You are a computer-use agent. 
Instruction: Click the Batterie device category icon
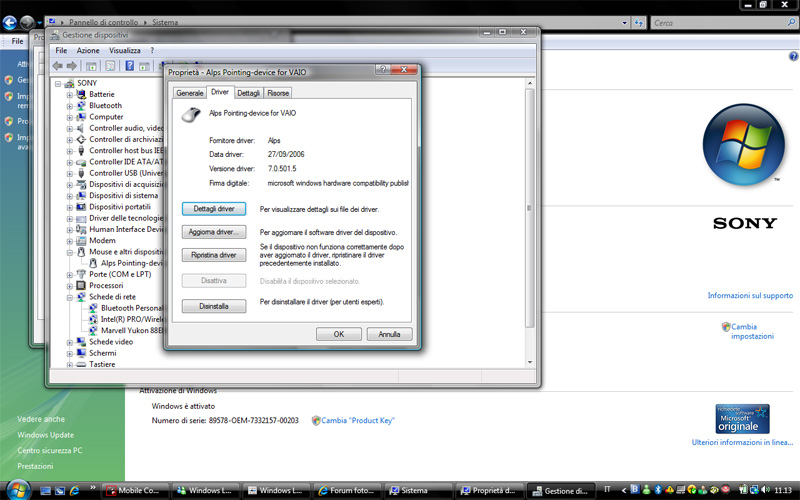point(81,94)
